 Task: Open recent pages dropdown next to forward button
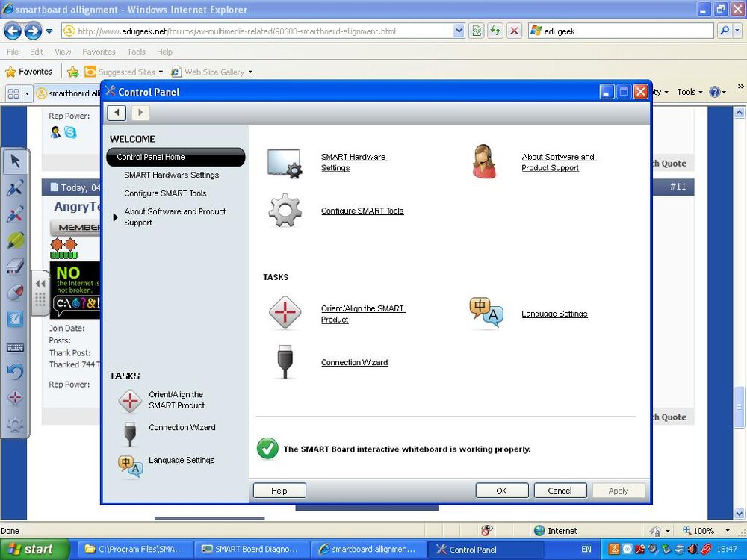(49, 31)
